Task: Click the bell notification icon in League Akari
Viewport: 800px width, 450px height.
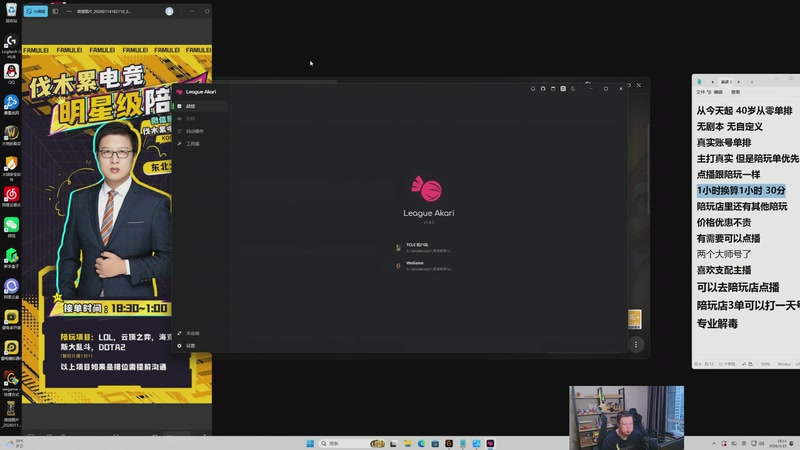Action: click(533, 89)
